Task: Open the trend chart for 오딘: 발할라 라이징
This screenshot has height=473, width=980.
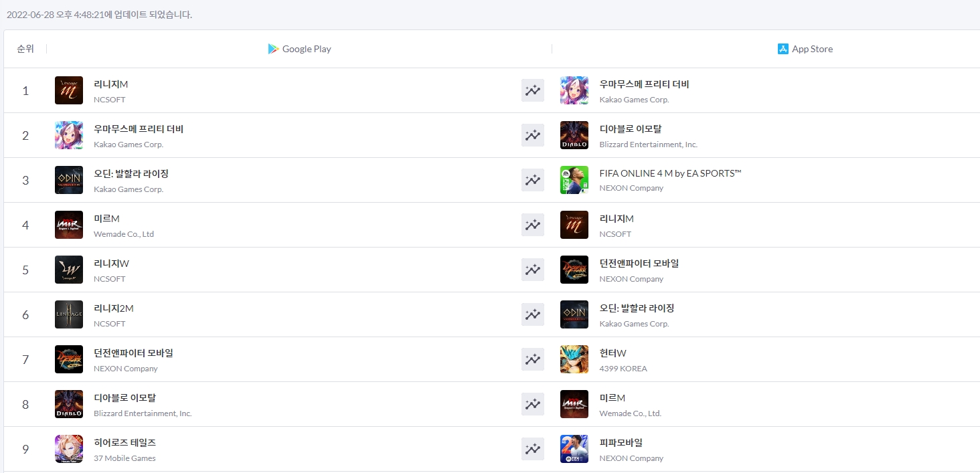Action: click(x=532, y=180)
